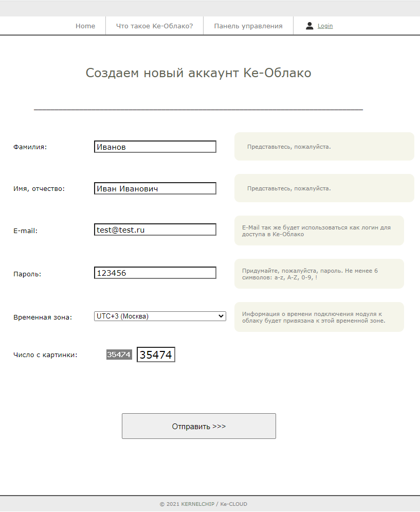
Task: Focus the captcha number input box
Action: click(x=156, y=355)
